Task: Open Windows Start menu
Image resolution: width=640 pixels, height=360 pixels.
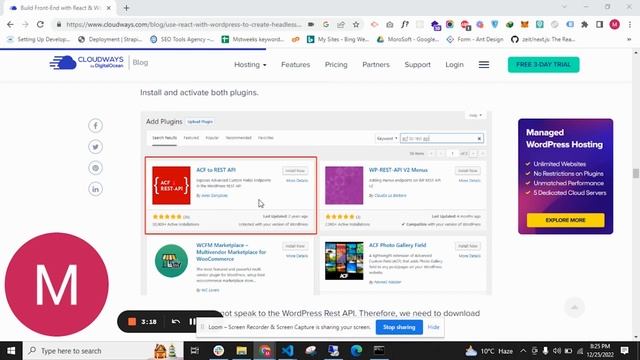Action: coord(11,351)
